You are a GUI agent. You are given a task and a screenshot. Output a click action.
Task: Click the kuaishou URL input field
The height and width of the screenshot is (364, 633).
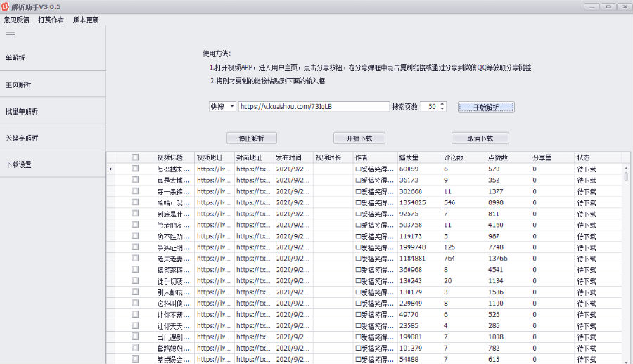[313, 107]
